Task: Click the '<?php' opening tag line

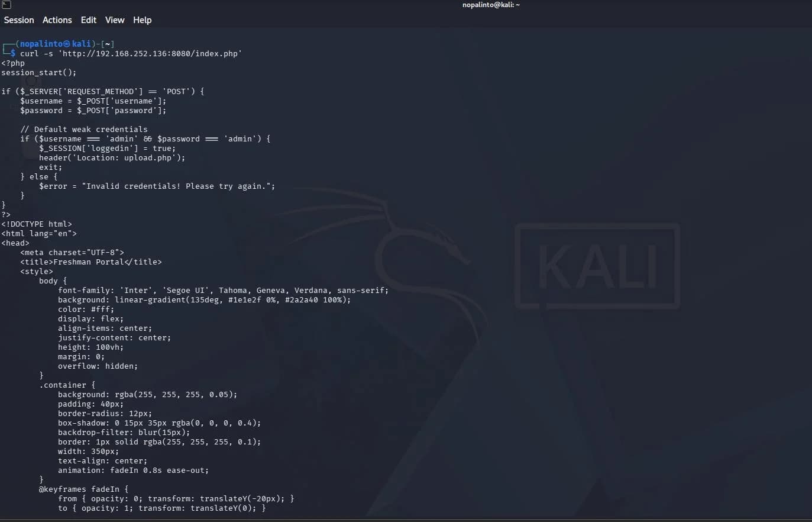Action: click(13, 63)
